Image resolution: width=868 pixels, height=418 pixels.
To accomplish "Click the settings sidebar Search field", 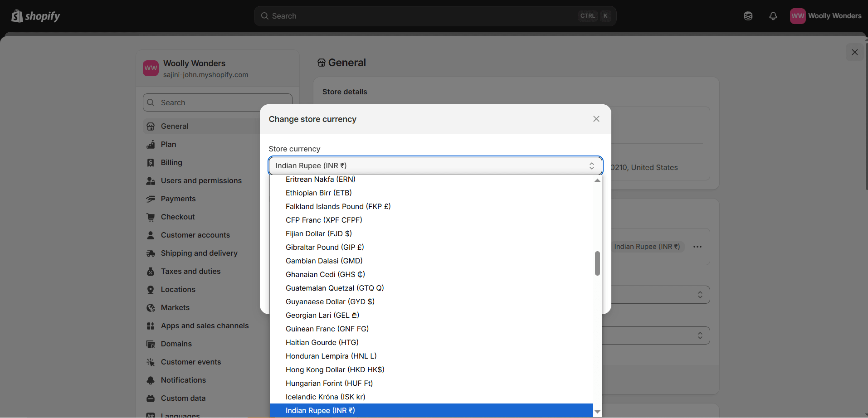I will (218, 102).
